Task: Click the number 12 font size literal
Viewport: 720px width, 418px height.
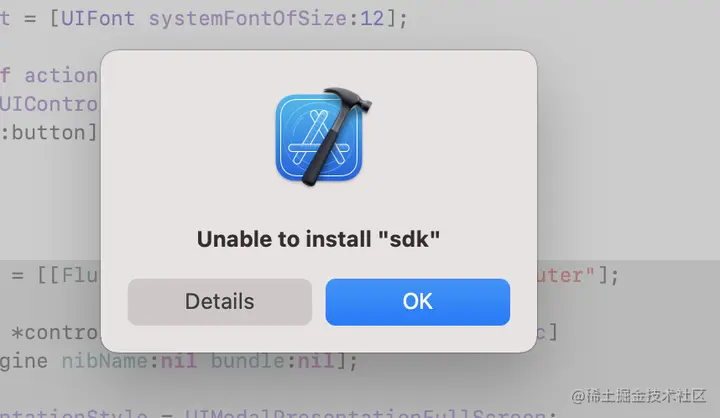Action: point(372,19)
